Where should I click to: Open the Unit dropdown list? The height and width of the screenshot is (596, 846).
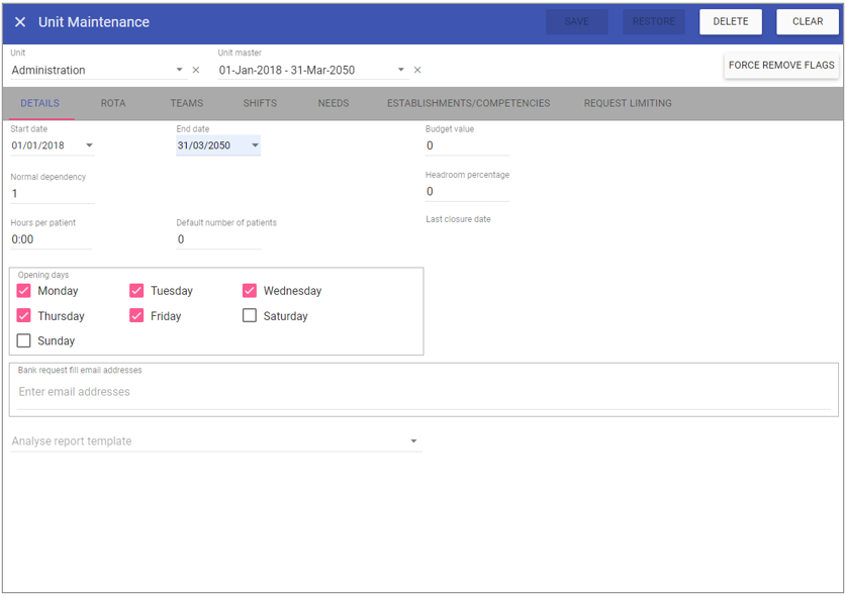tap(180, 70)
